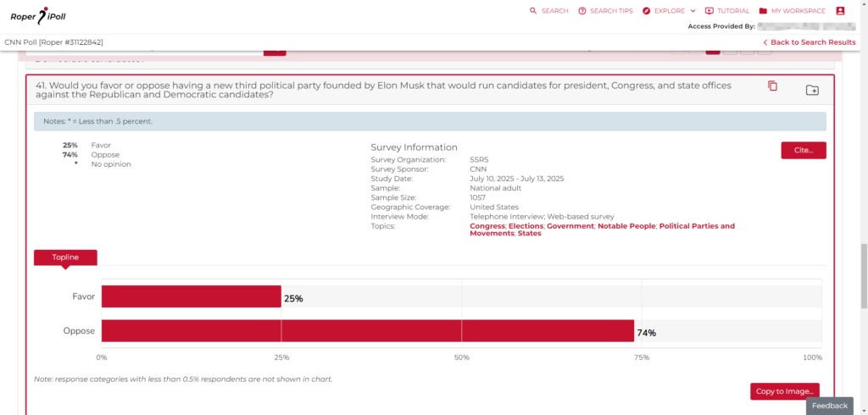Select the Topline tab

click(x=65, y=257)
